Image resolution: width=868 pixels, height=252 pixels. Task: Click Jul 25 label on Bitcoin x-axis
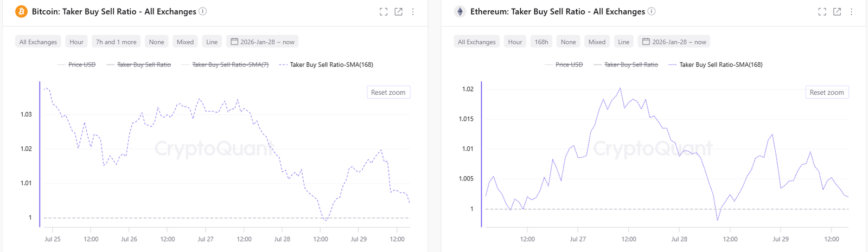(53, 239)
